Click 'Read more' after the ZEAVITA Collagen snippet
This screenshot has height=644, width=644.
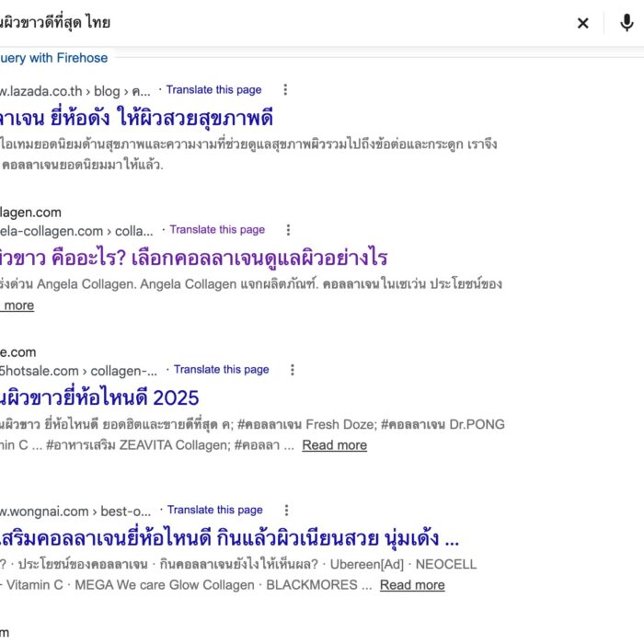tap(334, 445)
